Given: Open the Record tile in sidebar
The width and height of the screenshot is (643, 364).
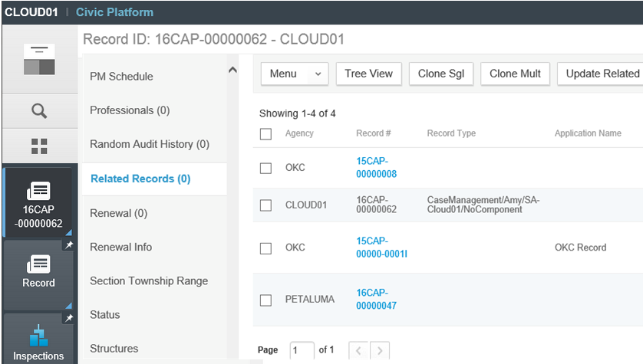Looking at the screenshot, I should (x=38, y=272).
